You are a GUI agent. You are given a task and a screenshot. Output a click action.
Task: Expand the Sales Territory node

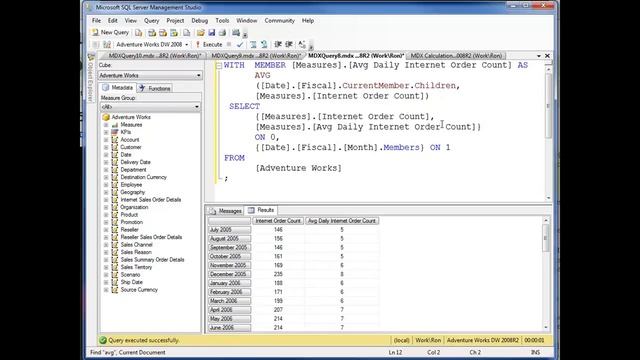click(106, 267)
